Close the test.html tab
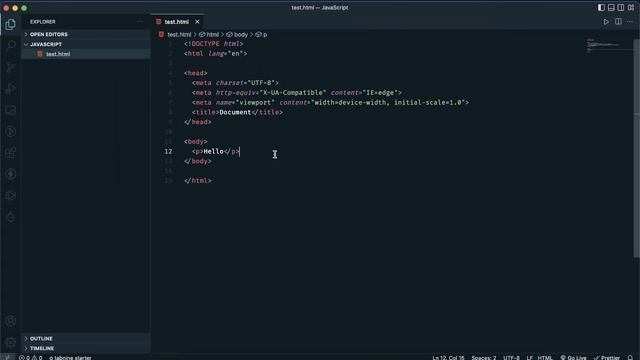This screenshot has width=640, height=360. [197, 22]
